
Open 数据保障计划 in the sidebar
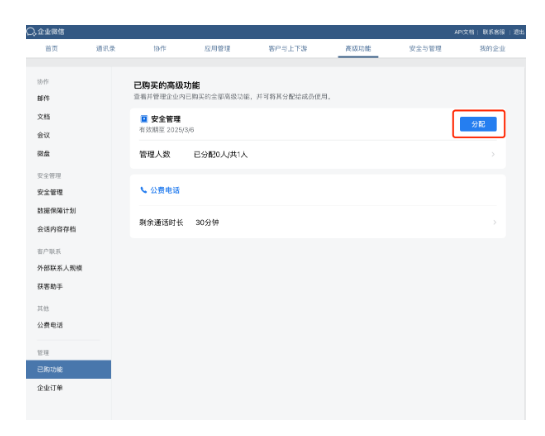point(56,210)
